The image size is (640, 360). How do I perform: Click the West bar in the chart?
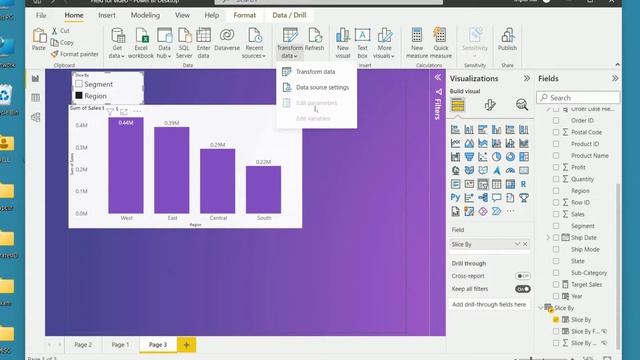[x=126, y=165]
